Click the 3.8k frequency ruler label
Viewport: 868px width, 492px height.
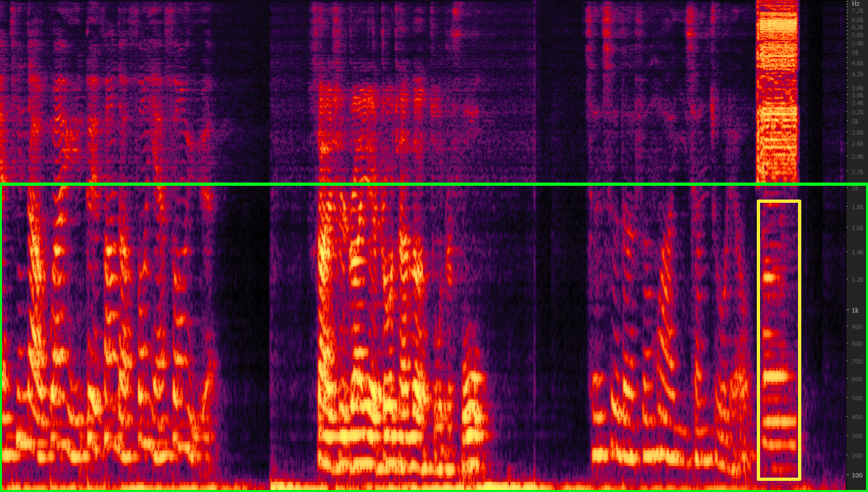point(856,88)
